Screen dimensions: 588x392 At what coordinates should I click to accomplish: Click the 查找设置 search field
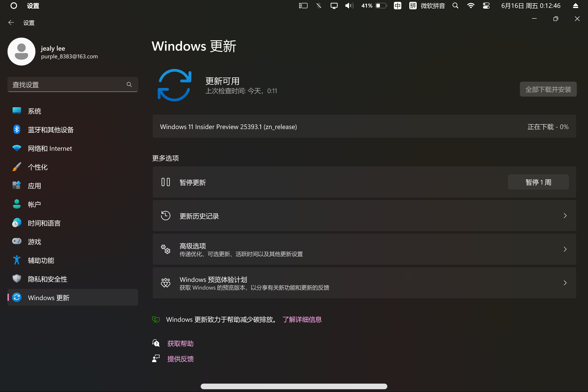73,84
